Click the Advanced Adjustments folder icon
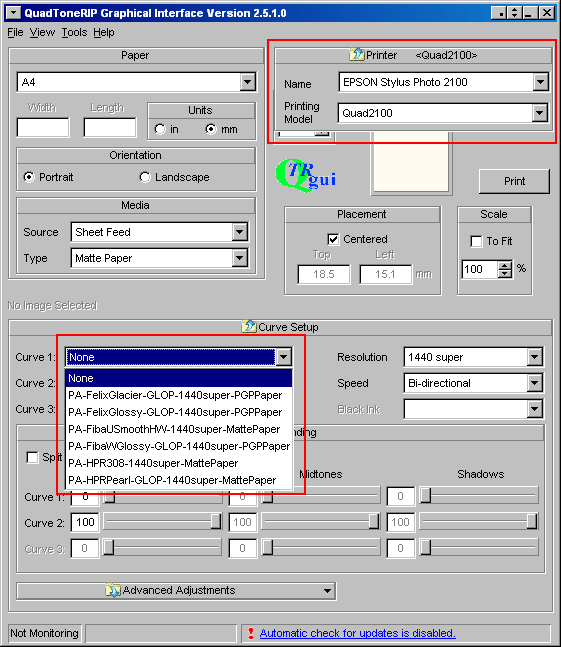This screenshot has height=647, width=561. [x=113, y=590]
